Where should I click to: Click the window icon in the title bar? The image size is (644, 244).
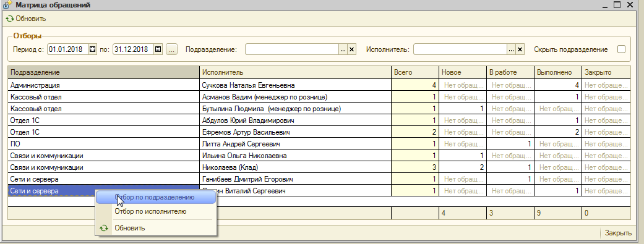[7, 6]
